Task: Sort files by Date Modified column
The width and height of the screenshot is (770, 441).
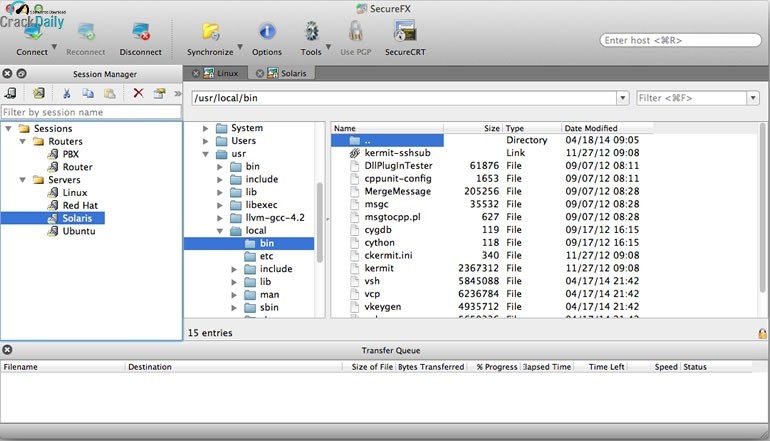Action: pyautogui.click(x=607, y=128)
